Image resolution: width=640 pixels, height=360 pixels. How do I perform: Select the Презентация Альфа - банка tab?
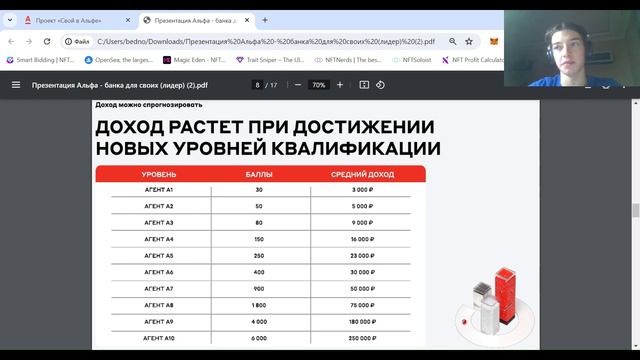tap(196, 20)
